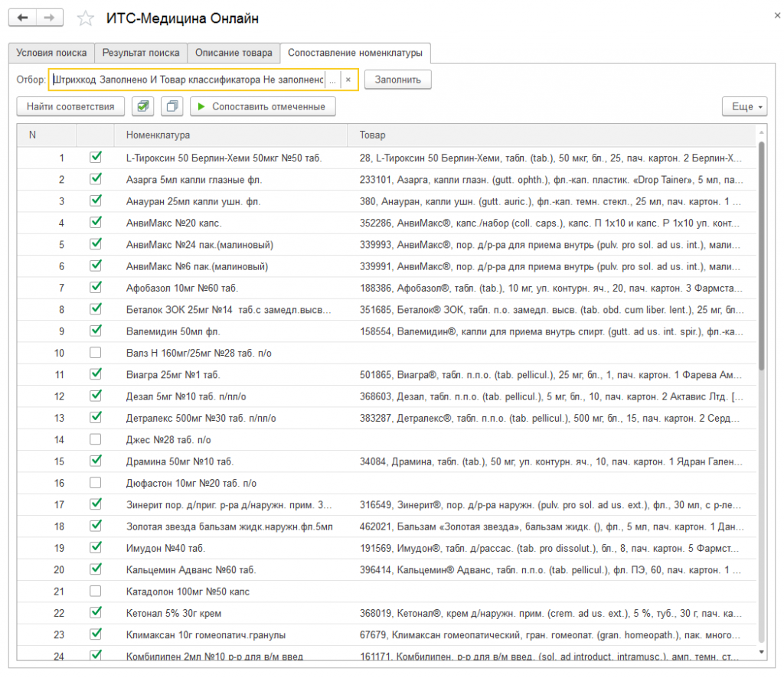Go forward with the right arrow button
The width and height of the screenshot is (784, 678).
pyautogui.click(x=50, y=18)
